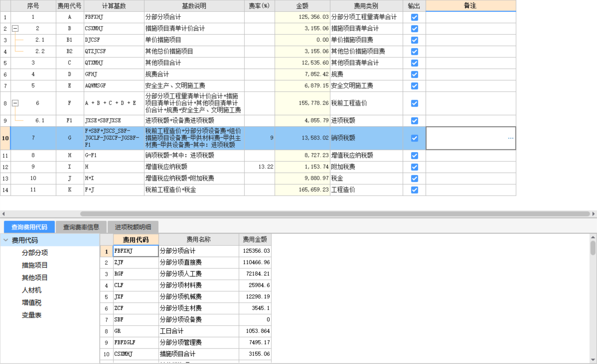
Task: Collapse the tree node of row 序号 6
Action: point(15,103)
